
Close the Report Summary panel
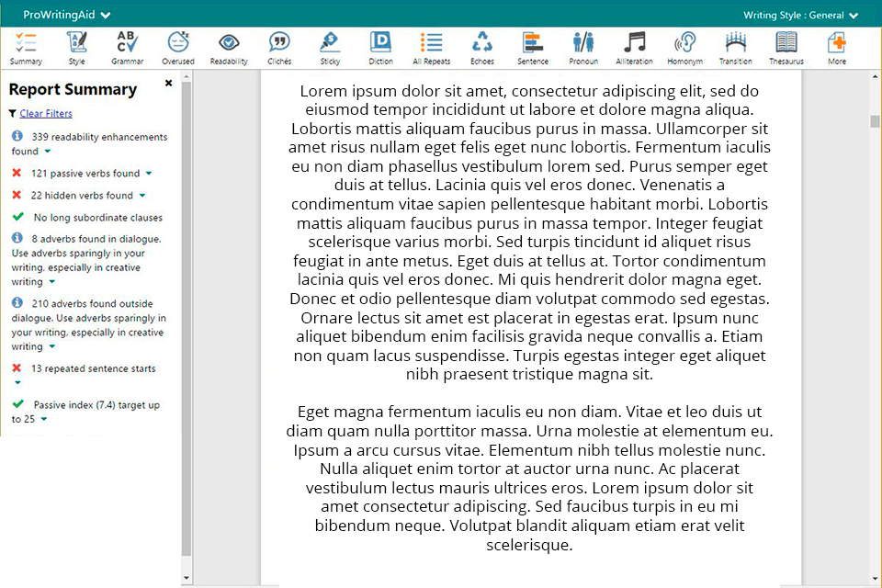(x=168, y=84)
